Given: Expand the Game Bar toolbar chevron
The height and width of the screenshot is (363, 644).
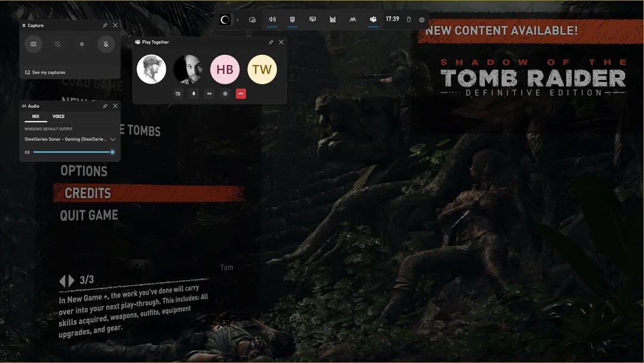Looking at the screenshot, I should 237,19.
